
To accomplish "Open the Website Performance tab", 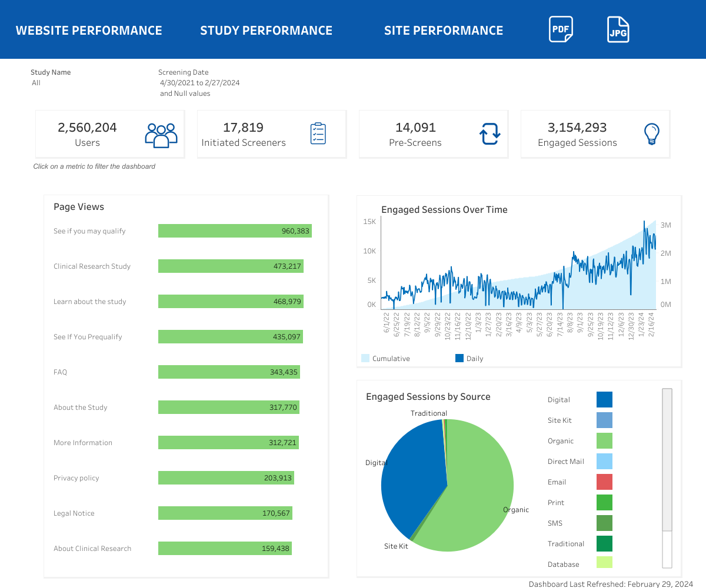I will pos(89,31).
